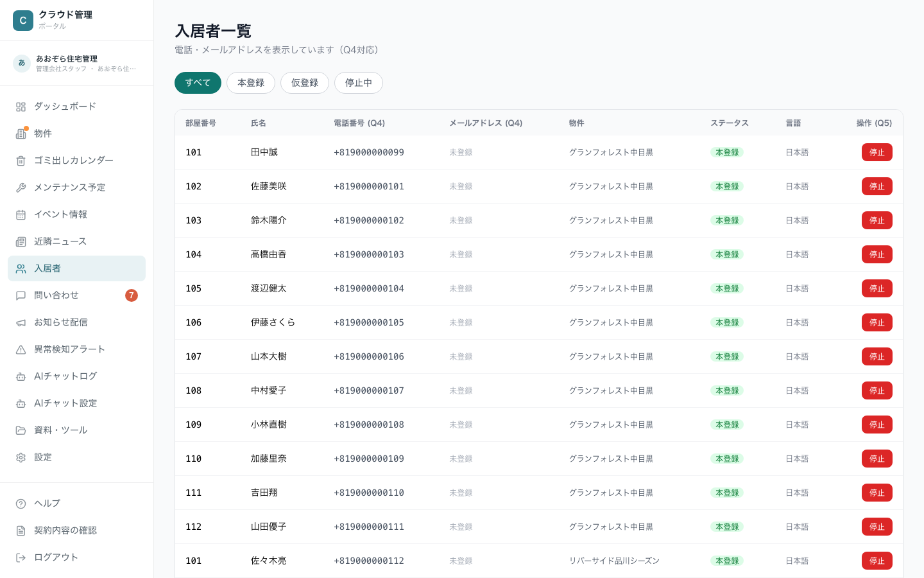Click 停止 for 佐藤美咲
Viewport: 924px width, 578px height.
877,186
